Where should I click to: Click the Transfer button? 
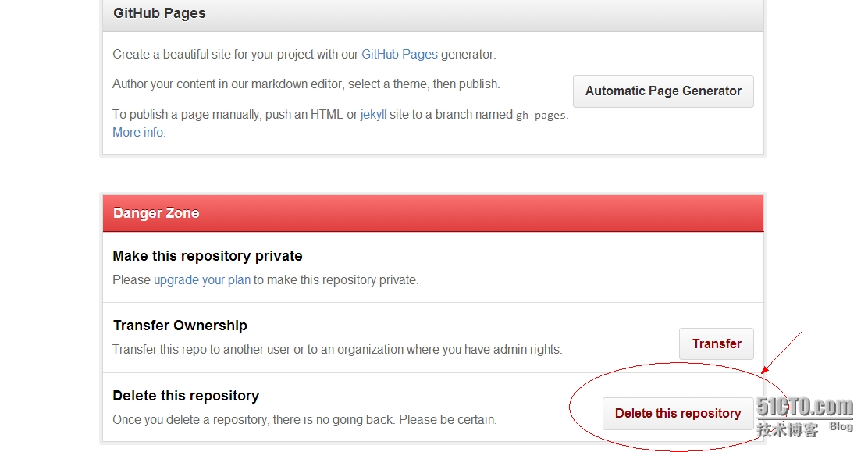[717, 344]
